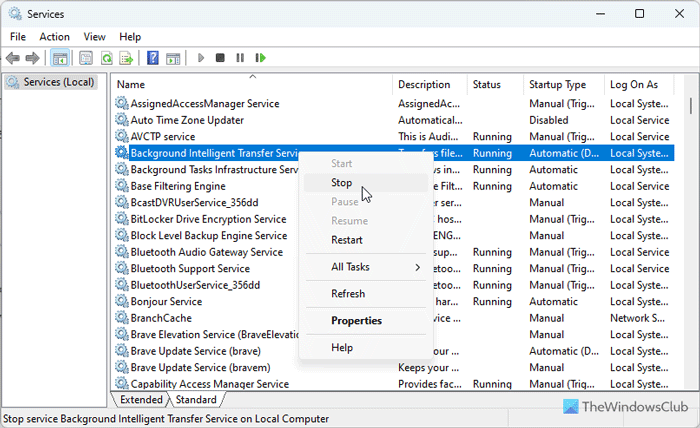Image resolution: width=700 pixels, height=428 pixels.
Task: Choose Stop from the context menu
Action: (x=342, y=183)
